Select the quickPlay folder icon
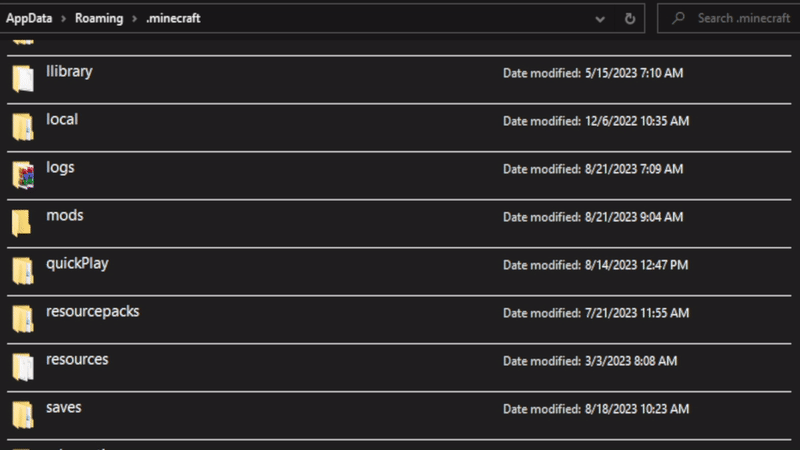Viewport: 800px width, 450px height. (x=22, y=271)
